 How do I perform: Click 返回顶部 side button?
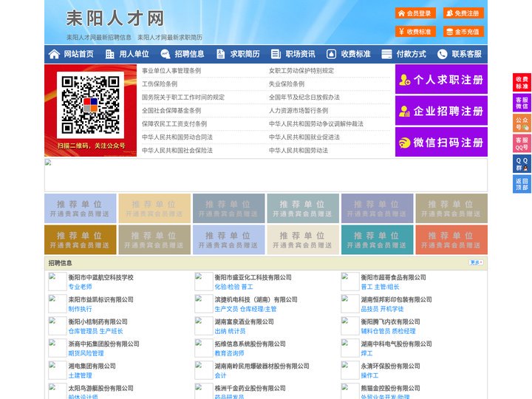(x=522, y=184)
